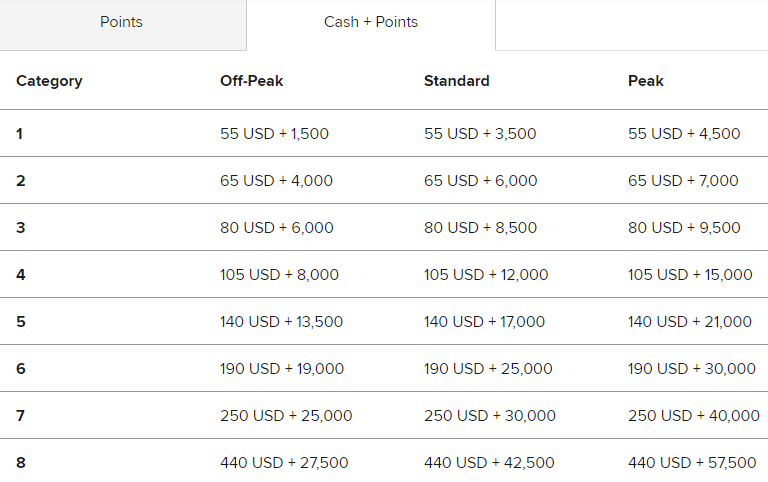The image size is (768, 482).
Task: Click the Off-Peak column header
Action: (x=252, y=81)
